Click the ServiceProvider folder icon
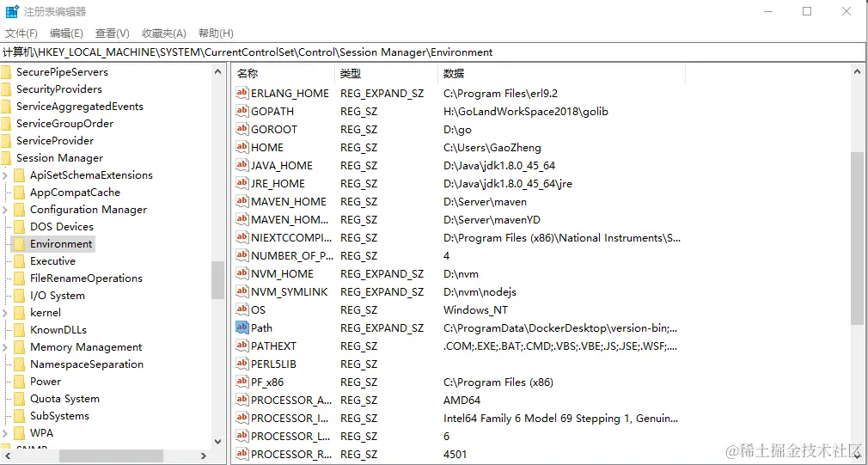Screen dimensions: 868x465 coord(5,141)
